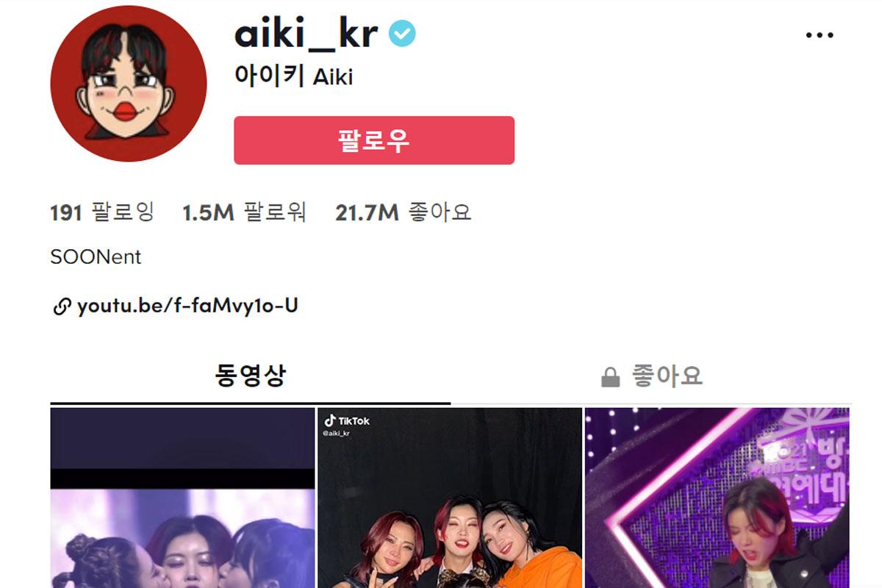The height and width of the screenshot is (588, 882).
Task: Open the aiki_kr profile avatar picture
Action: click(x=129, y=83)
